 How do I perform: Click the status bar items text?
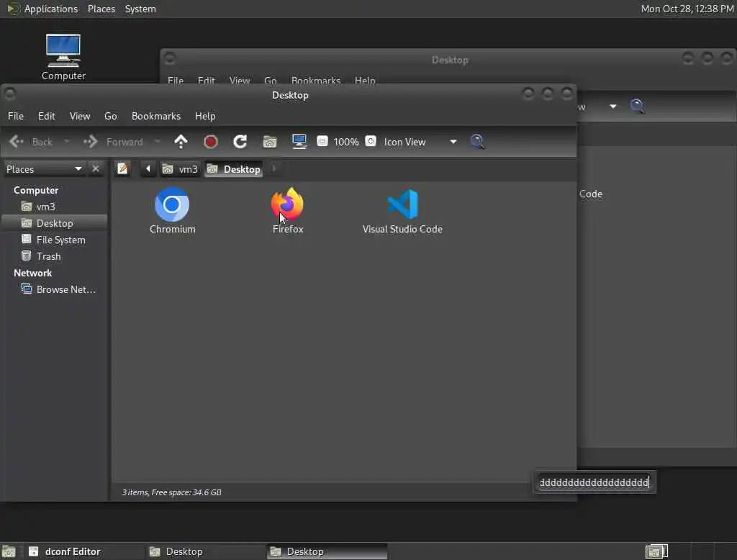pyautogui.click(x=171, y=492)
